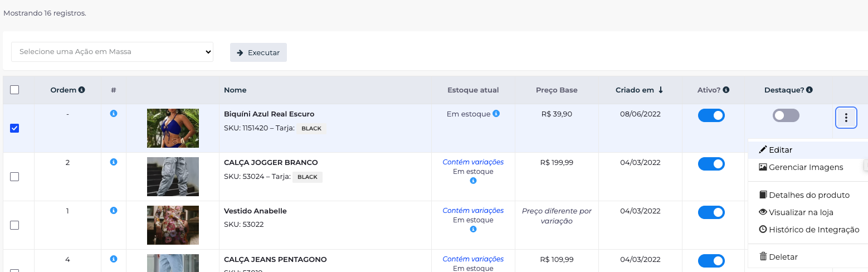
Task: Open the Selecione uma Ação em Massa dropdown
Action: (112, 52)
